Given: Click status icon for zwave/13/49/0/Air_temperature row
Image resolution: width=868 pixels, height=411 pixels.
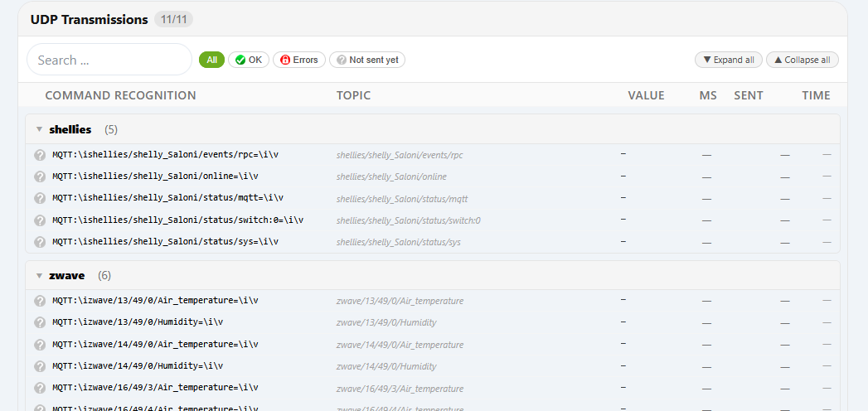Looking at the screenshot, I should point(40,301).
